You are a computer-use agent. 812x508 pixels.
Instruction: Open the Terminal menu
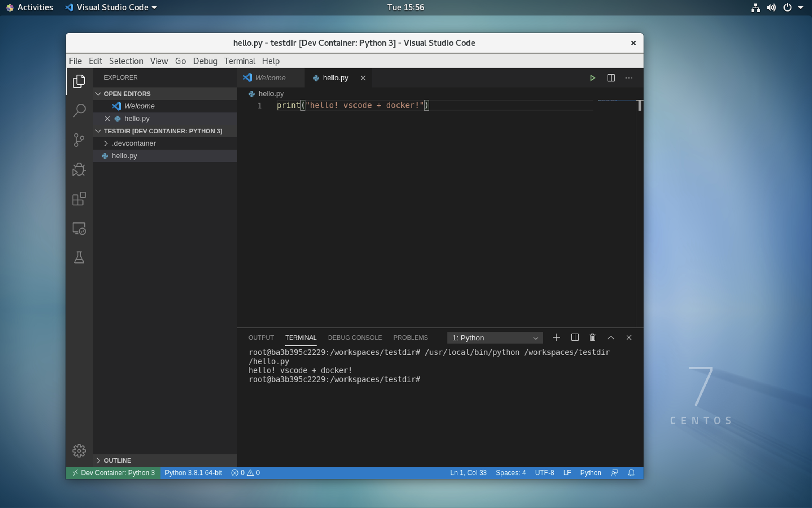[240, 61]
